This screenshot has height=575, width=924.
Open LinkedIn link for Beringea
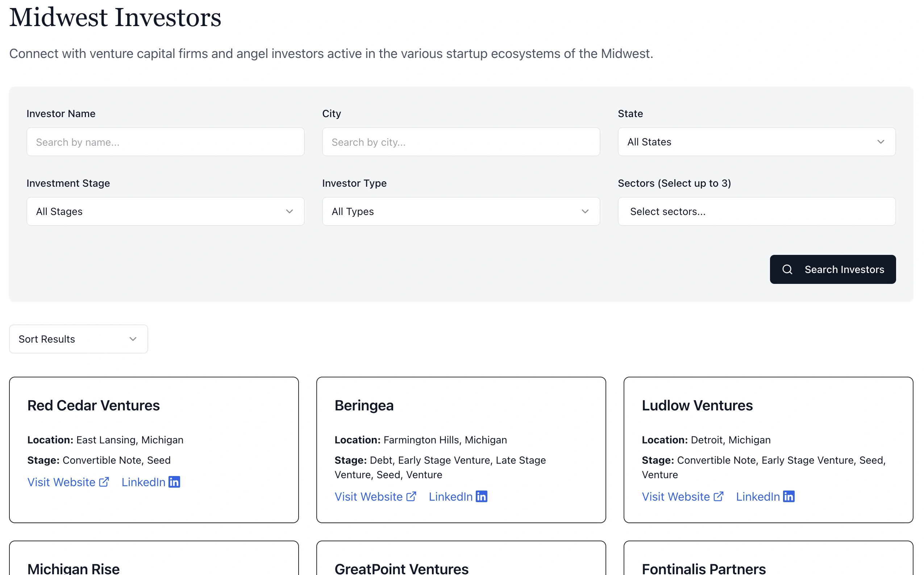(458, 497)
